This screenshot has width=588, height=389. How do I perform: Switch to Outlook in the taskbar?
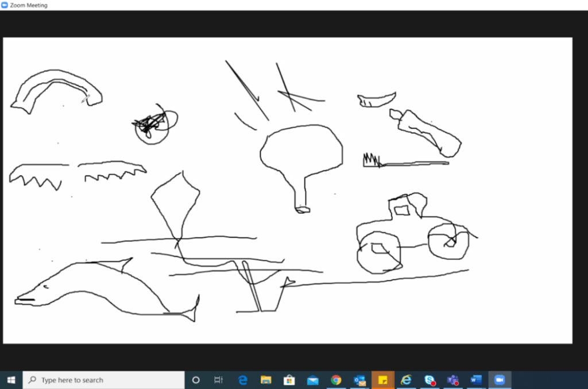coord(359,380)
